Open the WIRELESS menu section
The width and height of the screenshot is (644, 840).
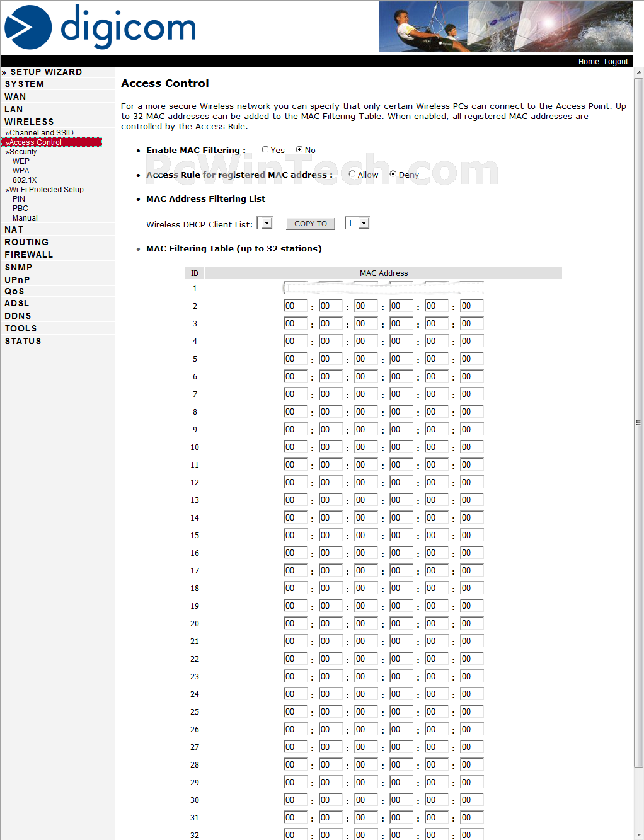pyautogui.click(x=29, y=122)
